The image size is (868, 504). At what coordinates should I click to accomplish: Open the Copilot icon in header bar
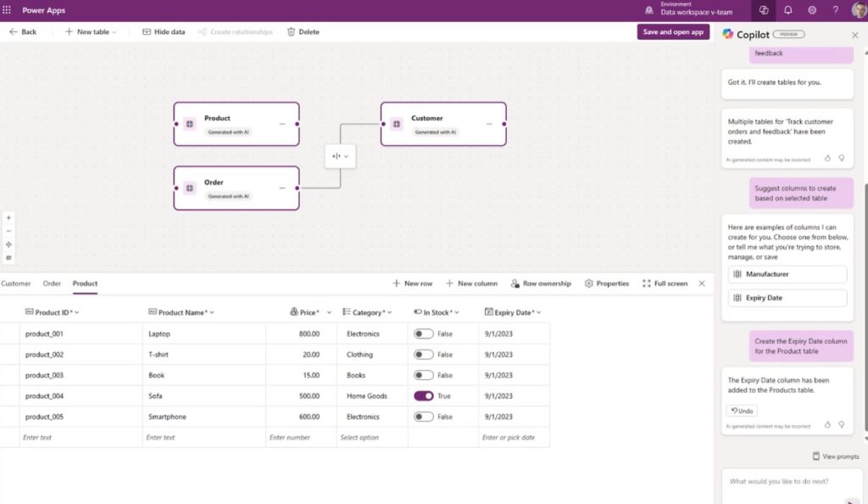point(764,10)
